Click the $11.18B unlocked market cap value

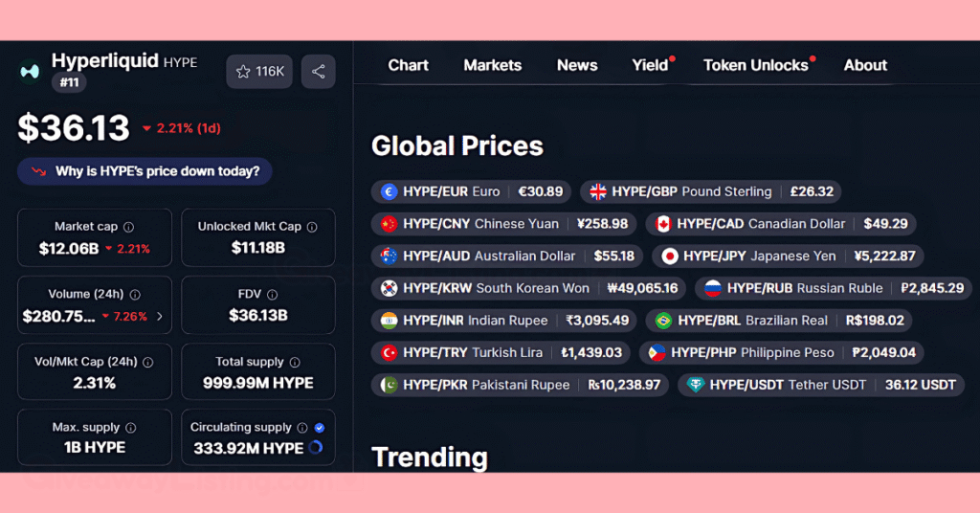(x=258, y=248)
